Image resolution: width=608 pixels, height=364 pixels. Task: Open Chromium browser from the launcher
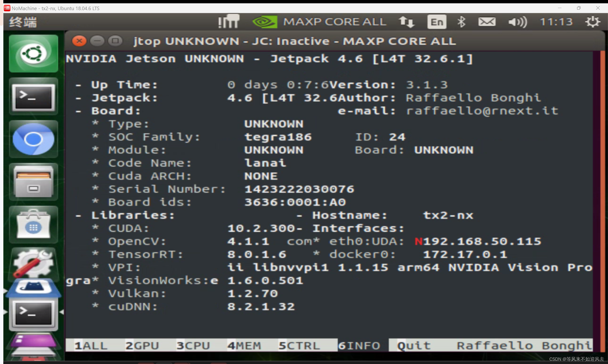33,139
